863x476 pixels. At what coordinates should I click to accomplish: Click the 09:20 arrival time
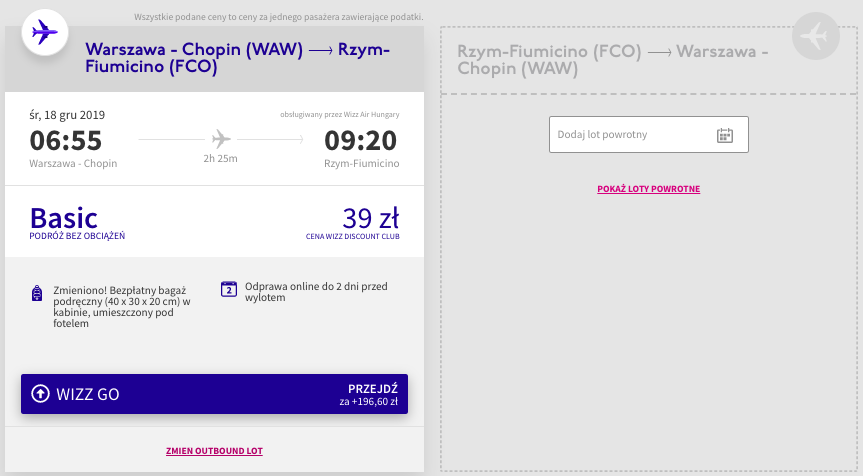[x=361, y=140]
